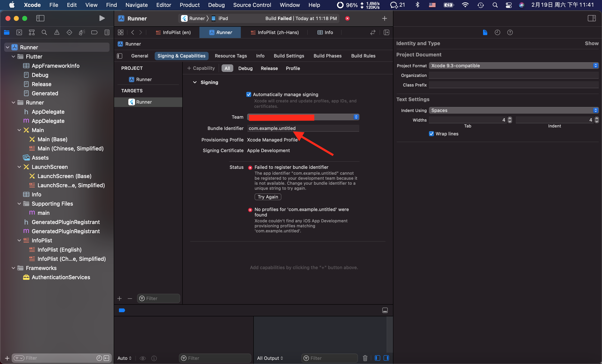Toggle recent files filter in navigator
602x364 pixels.
pyautogui.click(x=99, y=358)
